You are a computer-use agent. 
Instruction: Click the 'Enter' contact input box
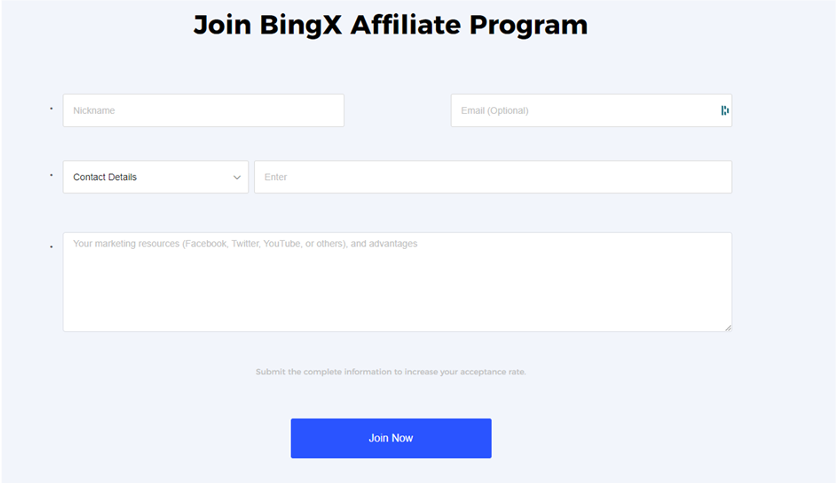coord(493,177)
